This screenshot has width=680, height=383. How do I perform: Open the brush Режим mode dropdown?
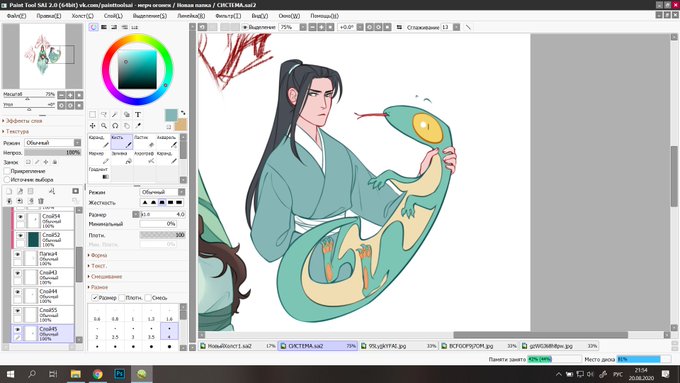(163, 192)
